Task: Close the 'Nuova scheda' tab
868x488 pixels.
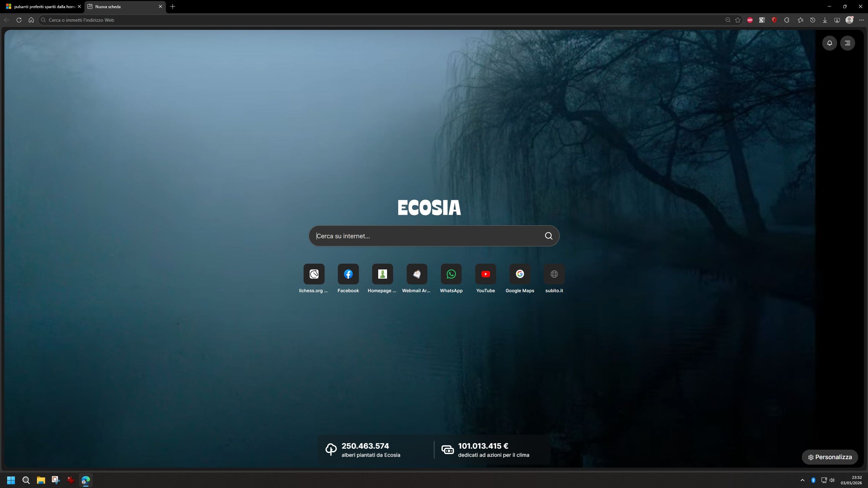Action: point(160,6)
